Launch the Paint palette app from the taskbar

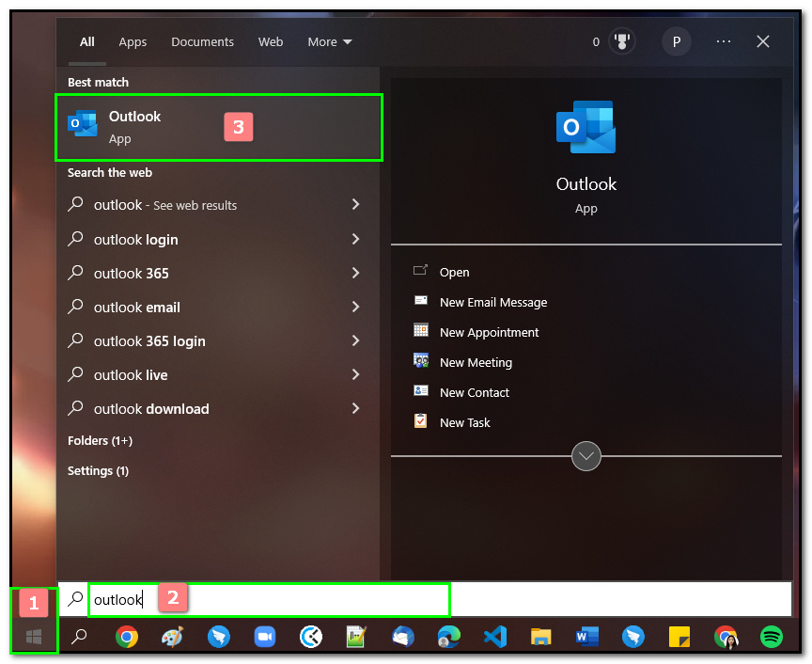pyautogui.click(x=172, y=637)
